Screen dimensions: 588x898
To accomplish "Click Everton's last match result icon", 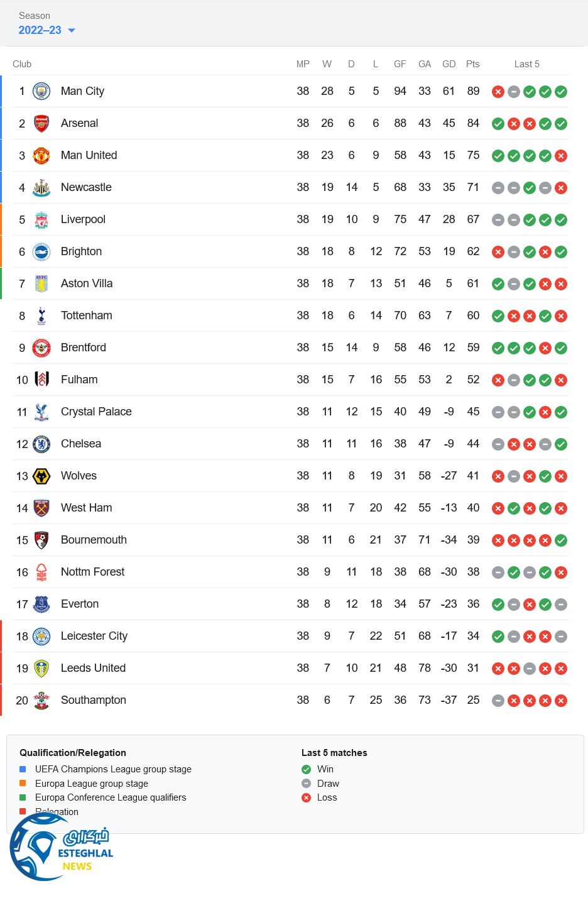I will [x=561, y=605].
